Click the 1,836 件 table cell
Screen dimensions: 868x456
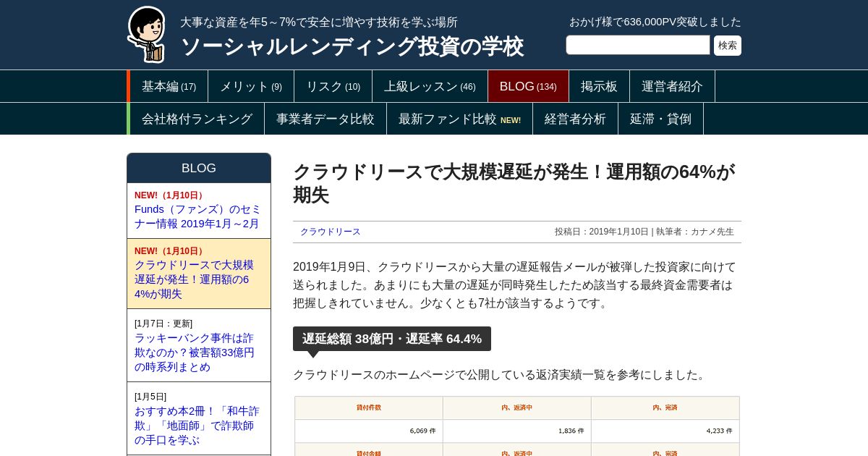(517, 431)
